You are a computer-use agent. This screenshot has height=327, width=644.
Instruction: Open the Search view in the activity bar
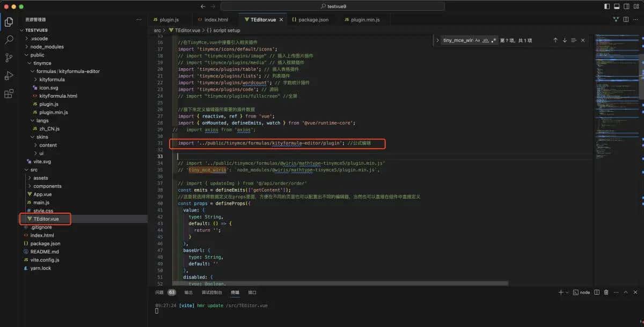pos(9,39)
